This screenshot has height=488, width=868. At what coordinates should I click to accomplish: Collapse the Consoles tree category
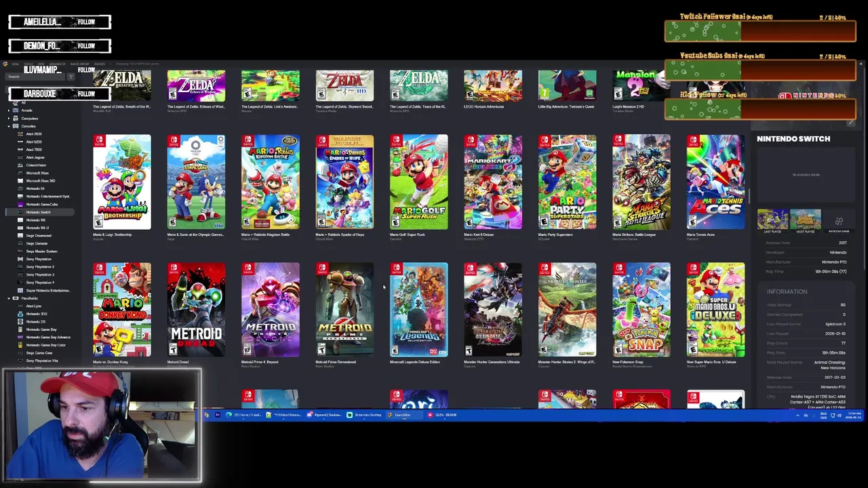tap(9, 126)
